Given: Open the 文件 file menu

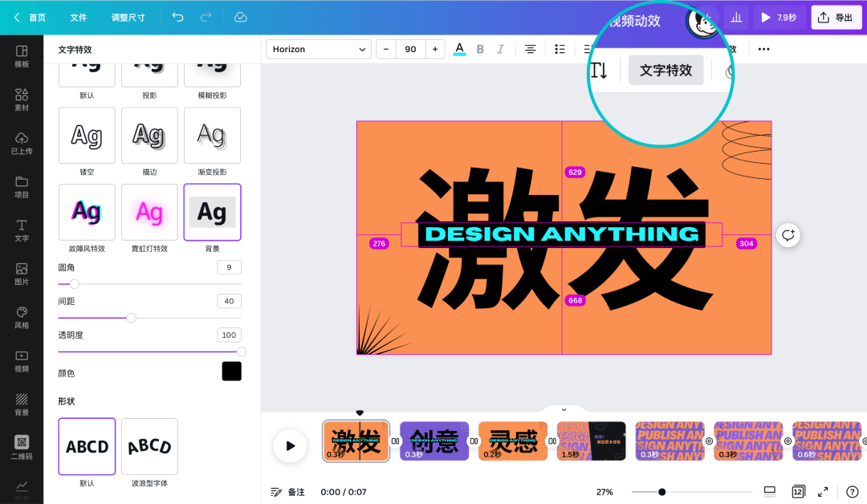Looking at the screenshot, I should point(79,18).
